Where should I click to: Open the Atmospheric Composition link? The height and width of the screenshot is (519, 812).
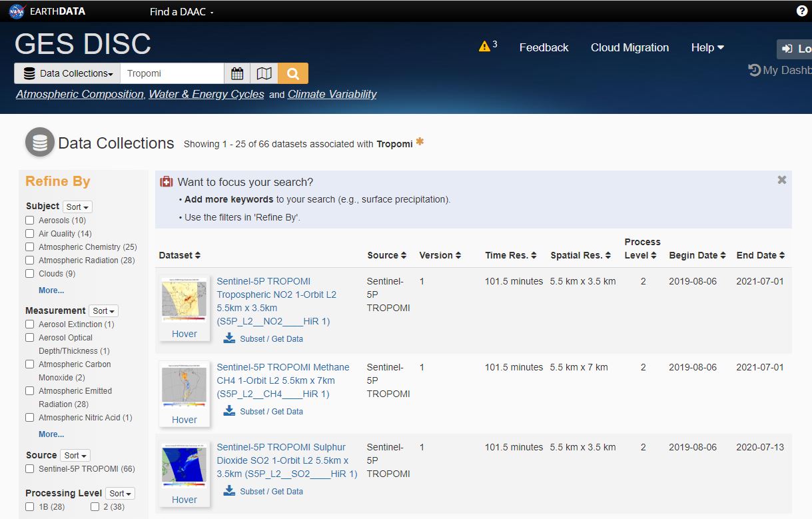tap(80, 95)
